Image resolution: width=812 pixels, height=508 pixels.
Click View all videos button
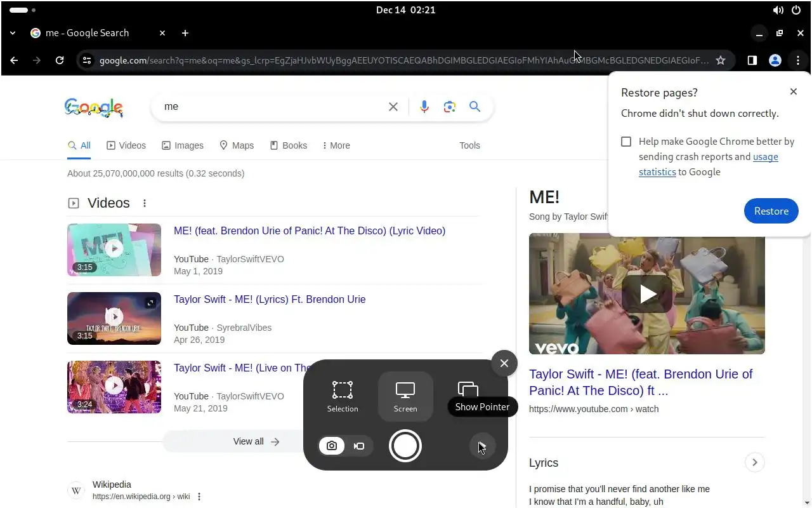[x=257, y=441]
